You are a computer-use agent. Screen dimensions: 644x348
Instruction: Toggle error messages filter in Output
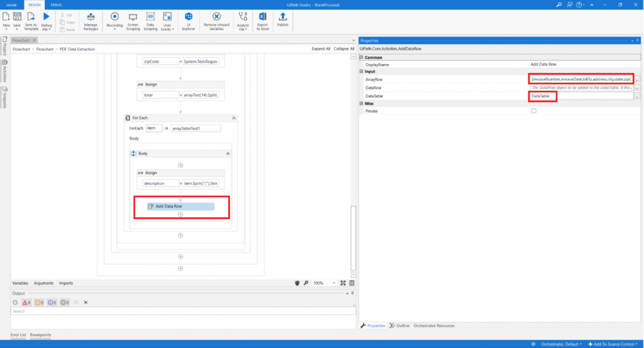click(x=26, y=302)
